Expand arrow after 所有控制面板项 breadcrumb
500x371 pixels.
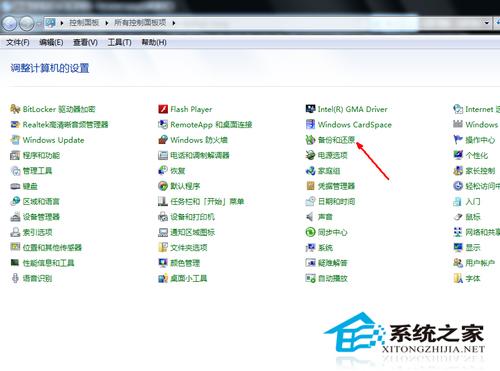(174, 23)
